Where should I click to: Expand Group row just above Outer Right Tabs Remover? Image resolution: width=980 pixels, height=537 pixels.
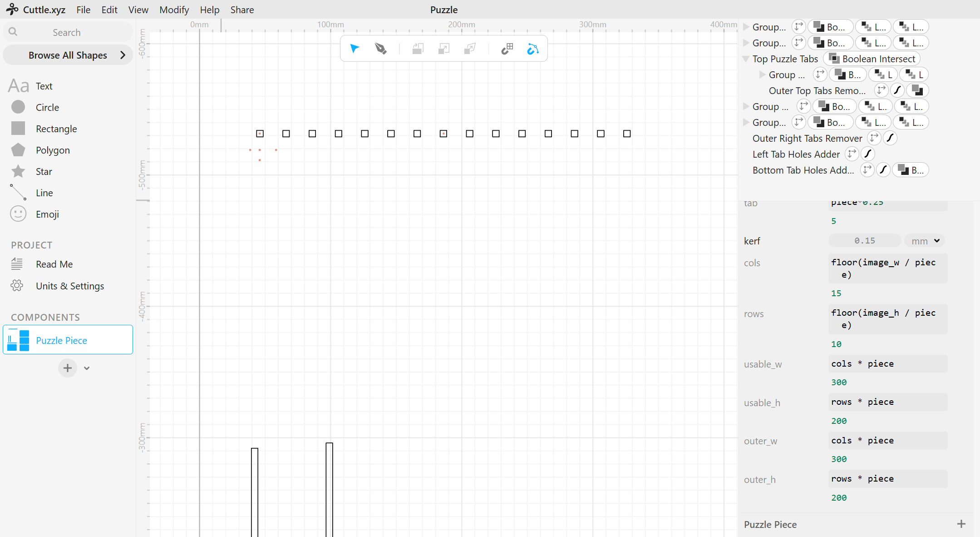tap(746, 122)
